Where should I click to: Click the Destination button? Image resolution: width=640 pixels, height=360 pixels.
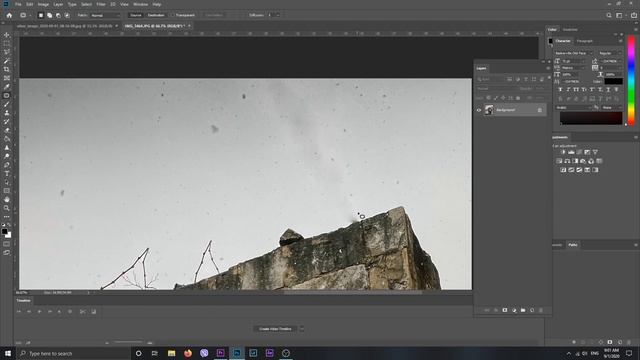[156, 15]
